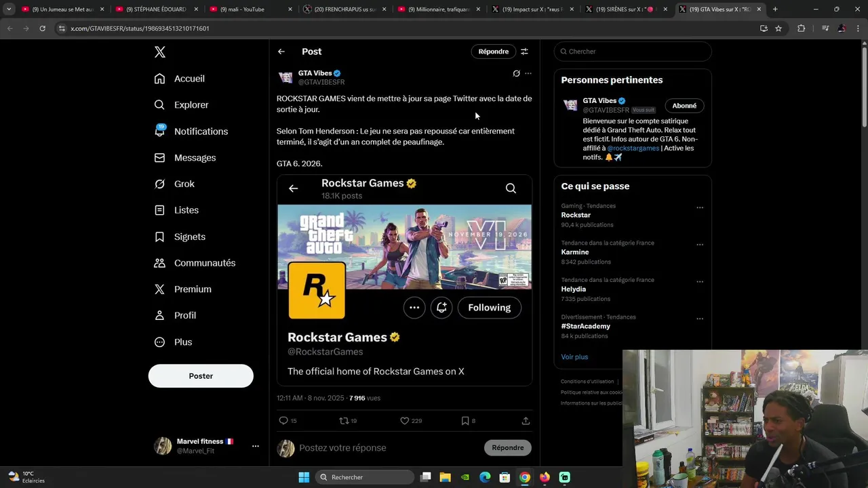This screenshot has width=868, height=488.
Task: Open Premium subscription page
Action: pyautogui.click(x=183, y=289)
